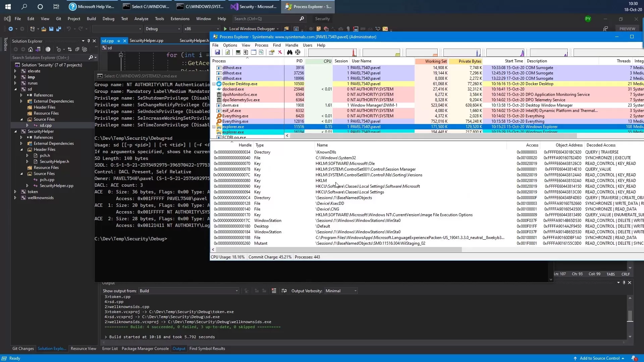Click Save All icon in Visual Studio toolbar
The width and height of the screenshot is (644, 362).
[x=58, y=29]
